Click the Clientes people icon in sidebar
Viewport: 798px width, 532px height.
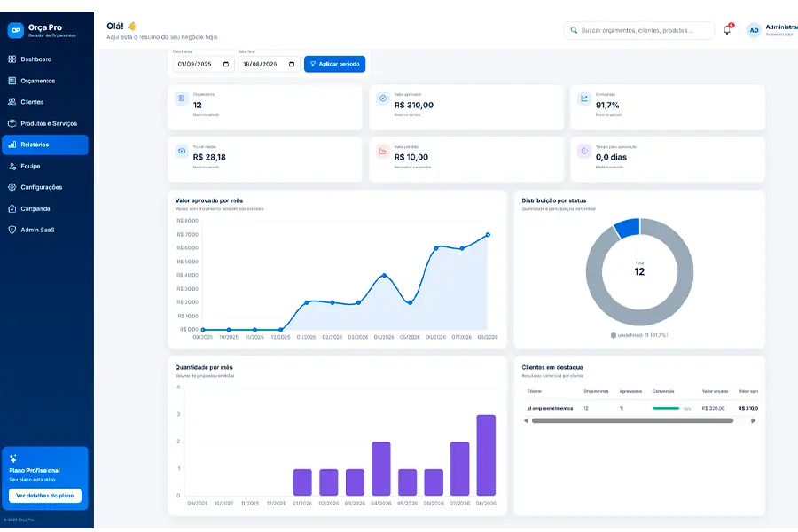[x=12, y=102]
